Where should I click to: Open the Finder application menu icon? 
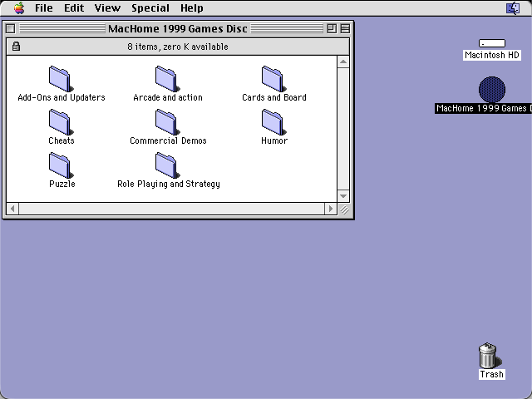(x=513, y=8)
